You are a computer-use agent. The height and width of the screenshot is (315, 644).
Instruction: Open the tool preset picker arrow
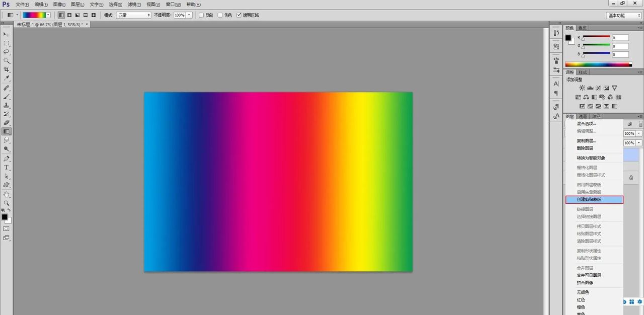tap(17, 15)
